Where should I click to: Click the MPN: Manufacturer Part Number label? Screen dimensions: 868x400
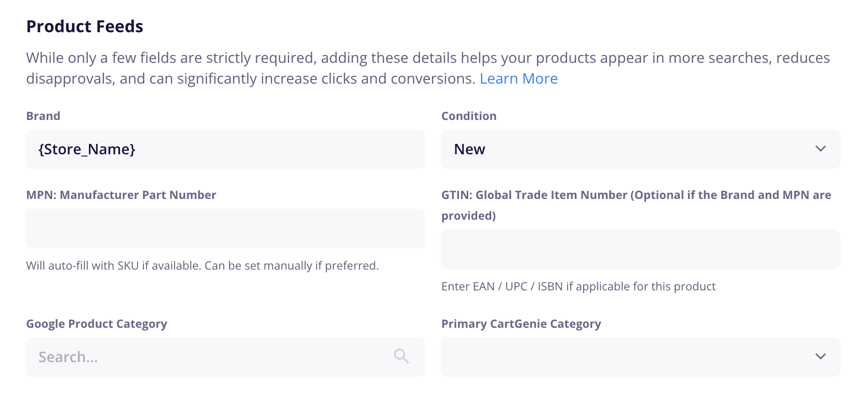pyautogui.click(x=121, y=195)
